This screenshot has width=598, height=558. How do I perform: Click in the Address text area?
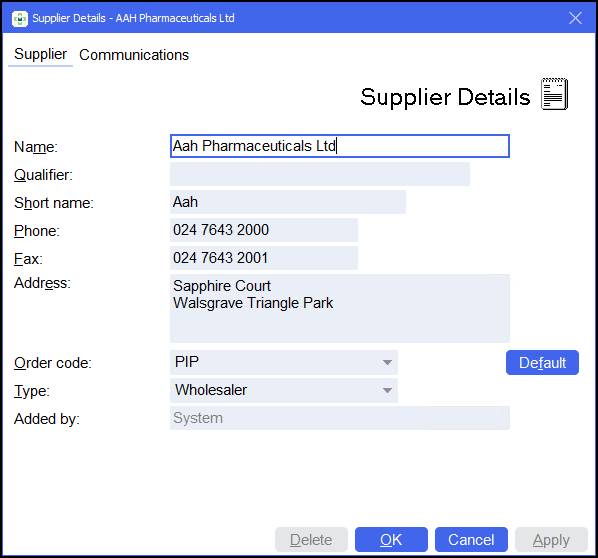[x=340, y=308]
